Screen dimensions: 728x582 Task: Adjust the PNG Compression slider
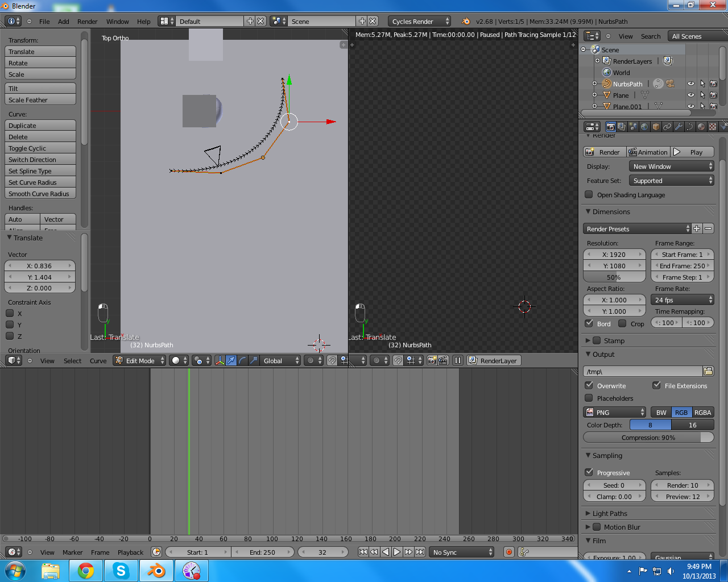pyautogui.click(x=648, y=437)
